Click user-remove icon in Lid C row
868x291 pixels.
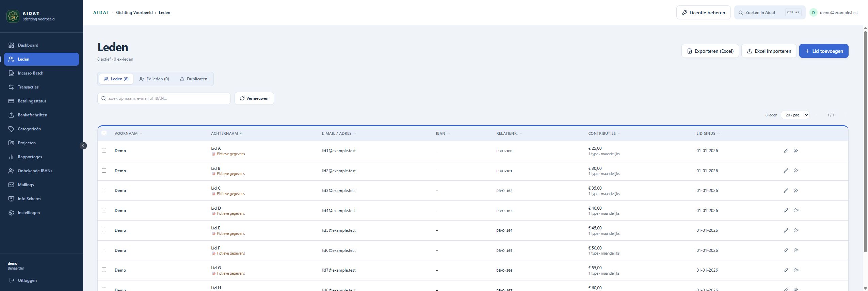point(796,191)
